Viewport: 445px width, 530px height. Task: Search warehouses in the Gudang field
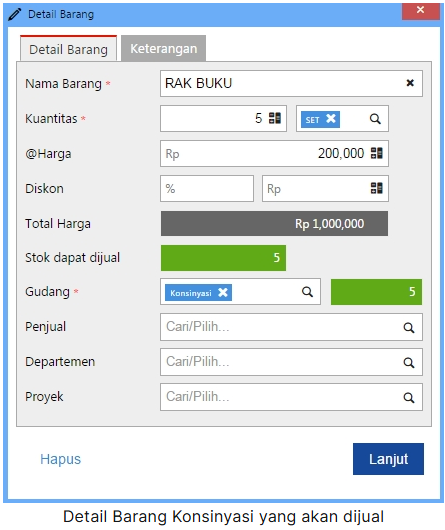307,292
